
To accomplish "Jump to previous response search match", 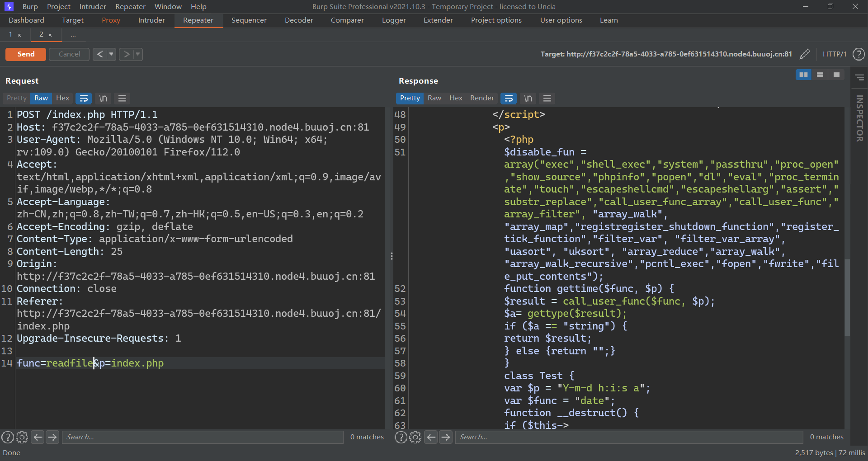I will click(431, 437).
